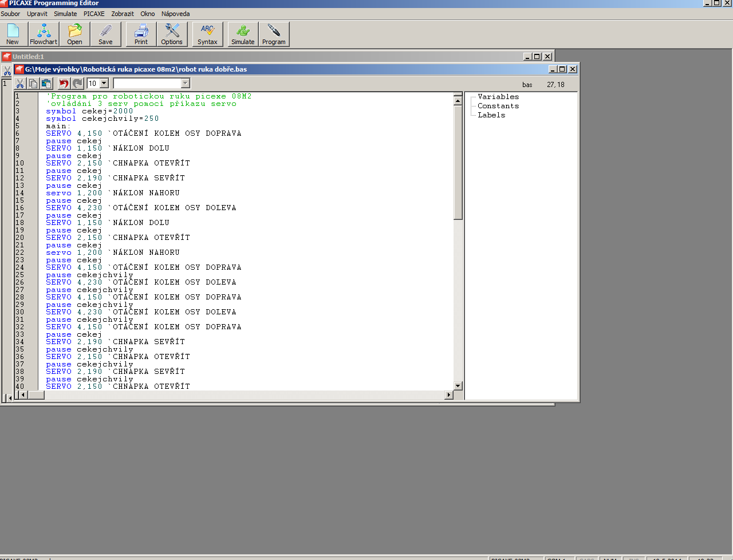This screenshot has width=733, height=560.
Task: Click code line 'symbol cekej=2000'
Action: click(x=90, y=111)
